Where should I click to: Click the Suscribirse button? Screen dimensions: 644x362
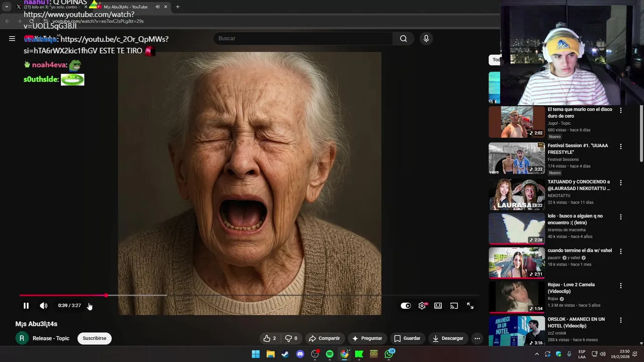[95, 338]
